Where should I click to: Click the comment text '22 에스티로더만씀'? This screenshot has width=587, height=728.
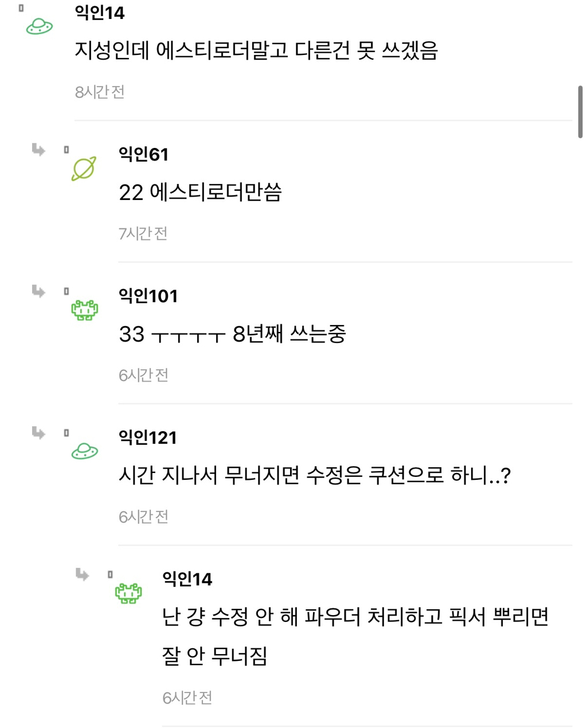pyautogui.click(x=200, y=193)
